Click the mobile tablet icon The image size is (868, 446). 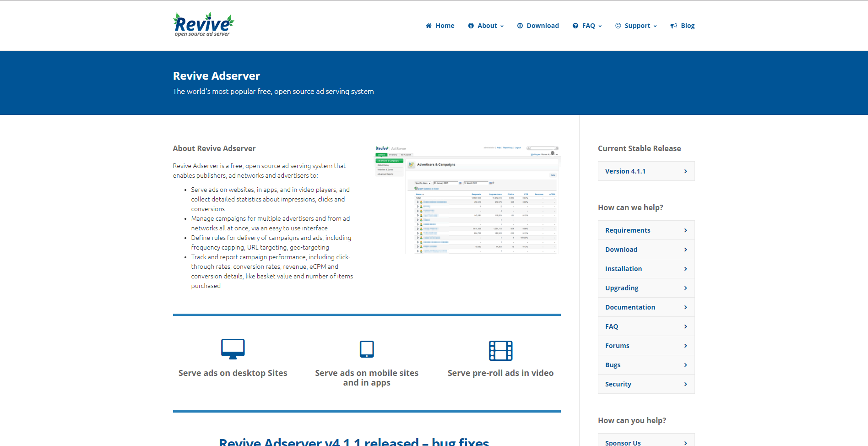click(x=367, y=349)
